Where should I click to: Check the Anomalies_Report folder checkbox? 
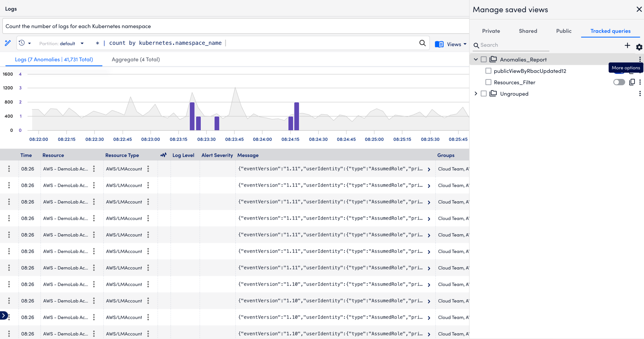coord(484,59)
